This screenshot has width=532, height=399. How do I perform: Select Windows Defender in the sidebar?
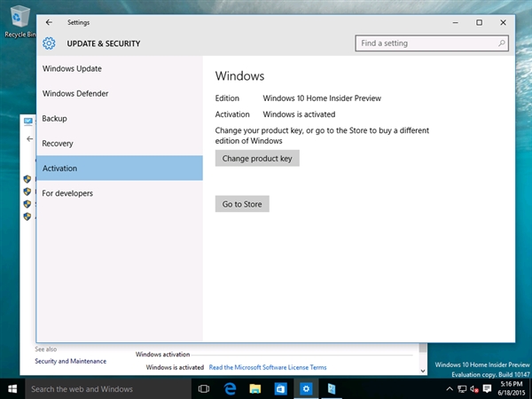click(120, 93)
